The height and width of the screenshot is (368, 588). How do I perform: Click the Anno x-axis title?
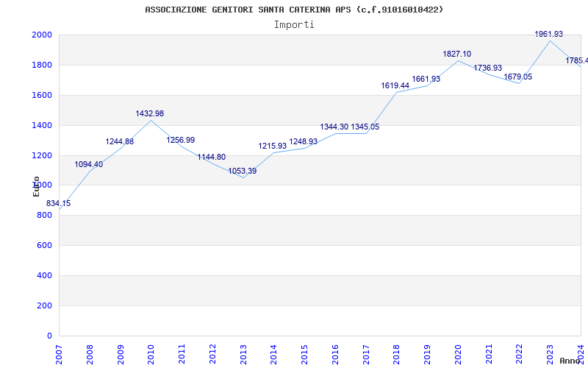click(571, 361)
